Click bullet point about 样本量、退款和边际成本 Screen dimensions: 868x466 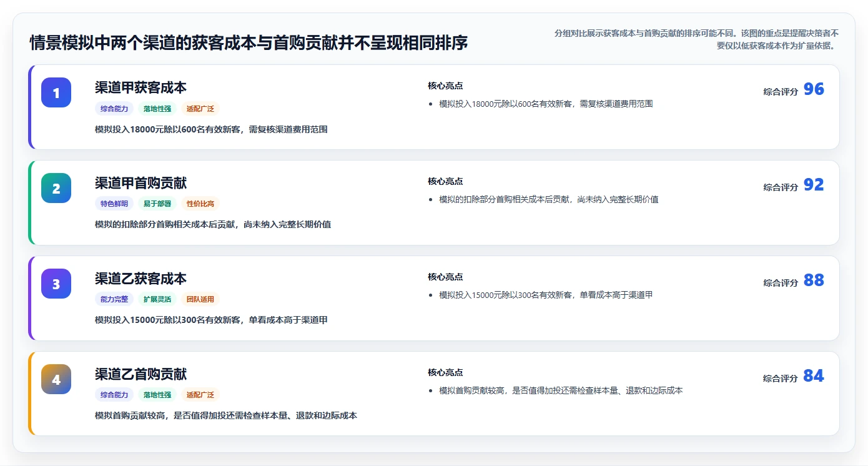(x=561, y=390)
